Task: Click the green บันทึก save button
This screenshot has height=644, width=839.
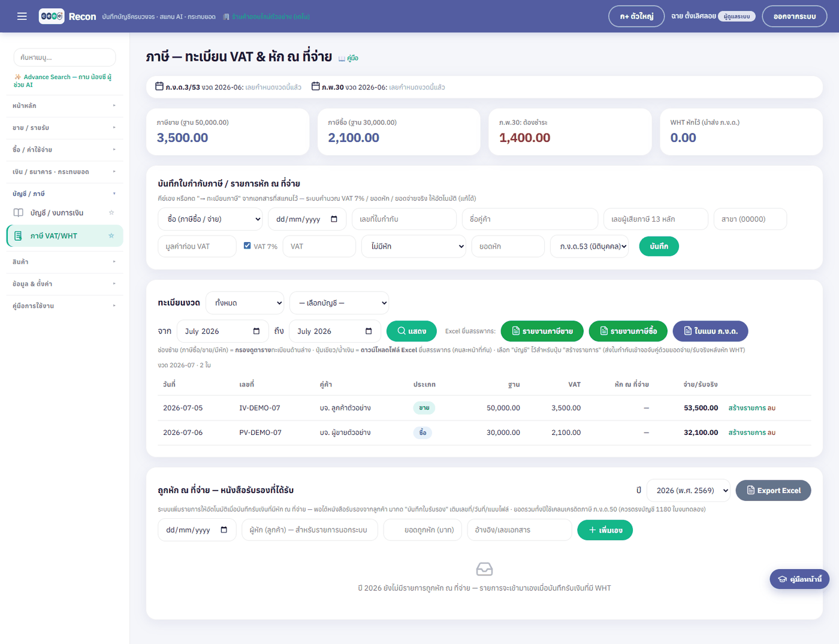Action: coord(659,246)
